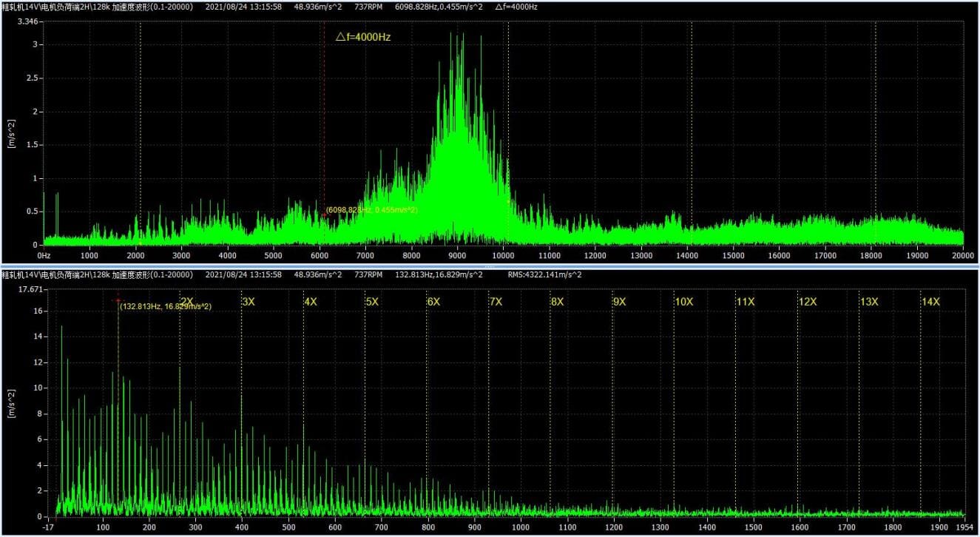Click the RMS:4322.141m/s^2 readout in lower header
Screen dimensions: 980x537
click(x=544, y=274)
